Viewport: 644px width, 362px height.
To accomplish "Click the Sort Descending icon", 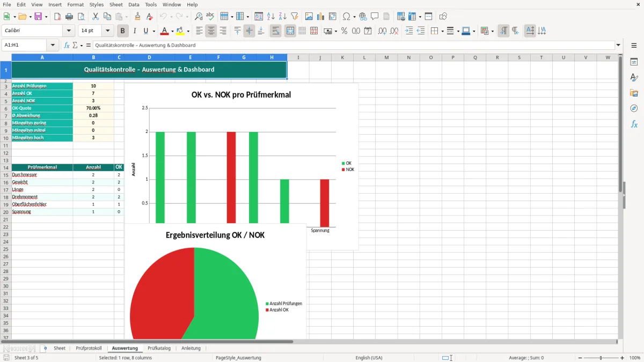I will tap(283, 17).
